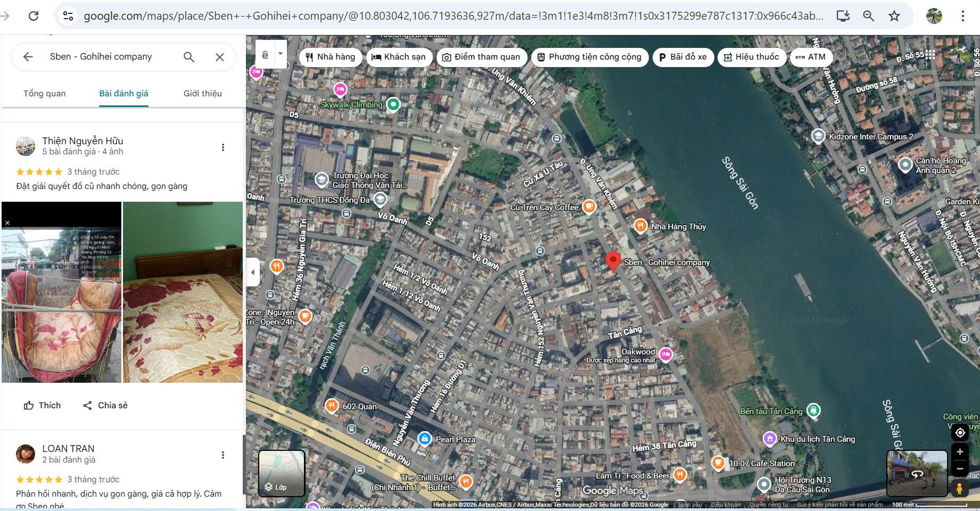This screenshot has height=511, width=980.
Task: Zoom out on the map
Action: pyautogui.click(x=959, y=469)
